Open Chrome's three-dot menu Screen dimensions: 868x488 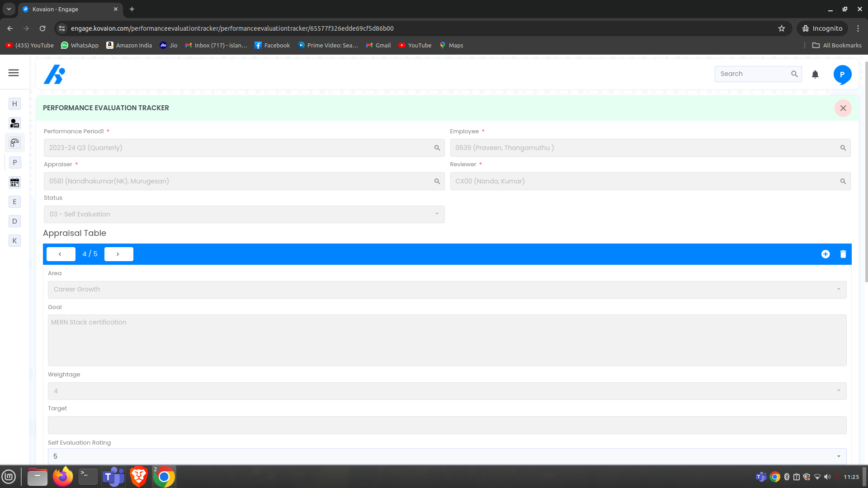pyautogui.click(x=859, y=28)
